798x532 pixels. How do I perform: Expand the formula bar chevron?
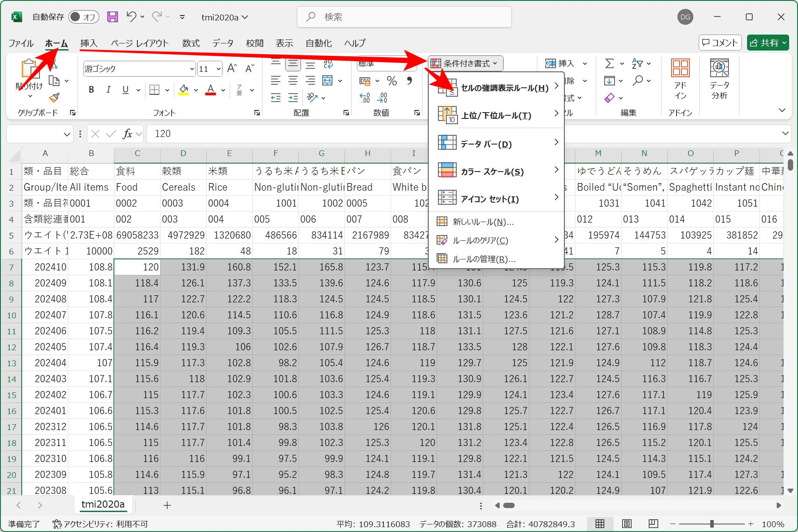[x=785, y=133]
